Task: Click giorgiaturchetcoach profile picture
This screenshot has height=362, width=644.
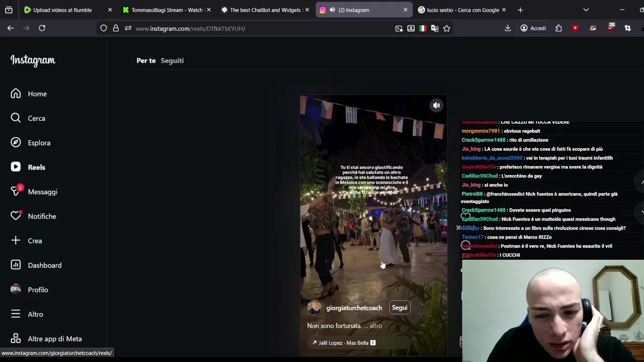Action: point(314,308)
